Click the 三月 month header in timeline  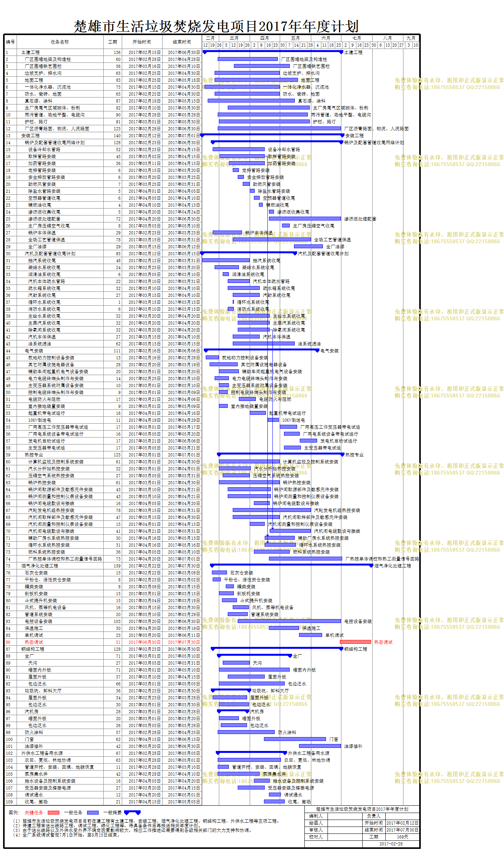point(234,38)
